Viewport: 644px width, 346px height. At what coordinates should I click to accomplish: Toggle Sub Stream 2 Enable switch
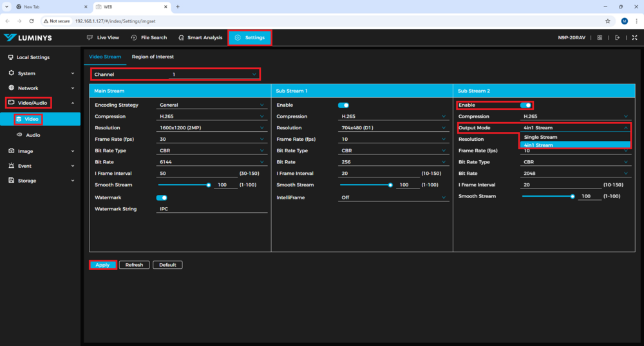click(526, 105)
